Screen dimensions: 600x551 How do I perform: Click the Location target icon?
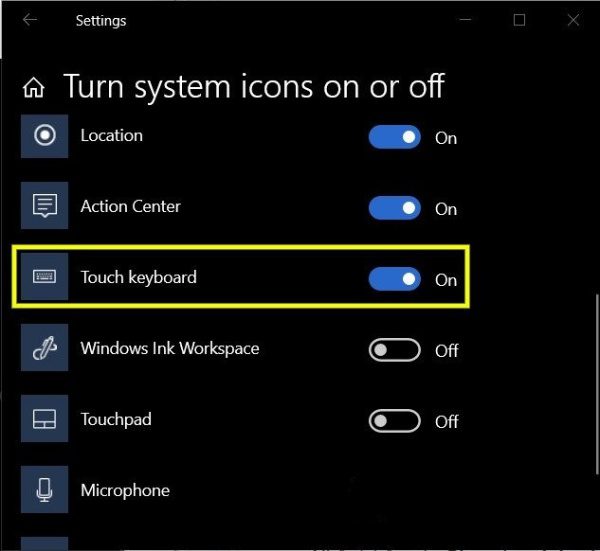tap(44, 135)
